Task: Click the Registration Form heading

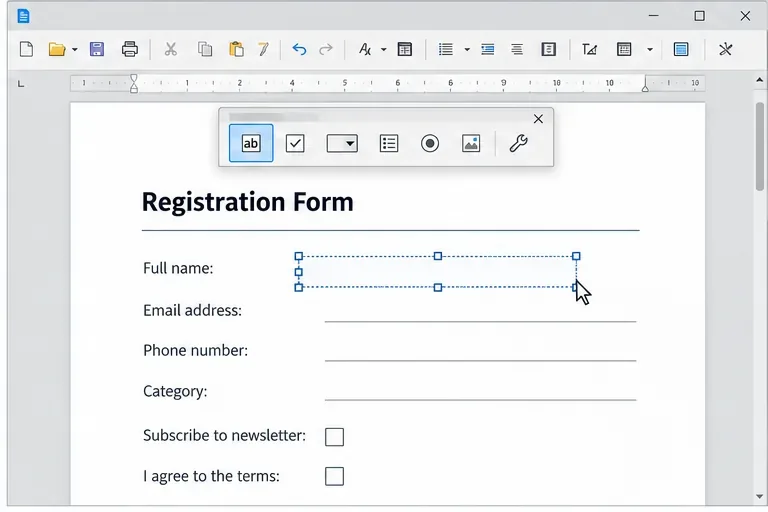Action: point(247,202)
